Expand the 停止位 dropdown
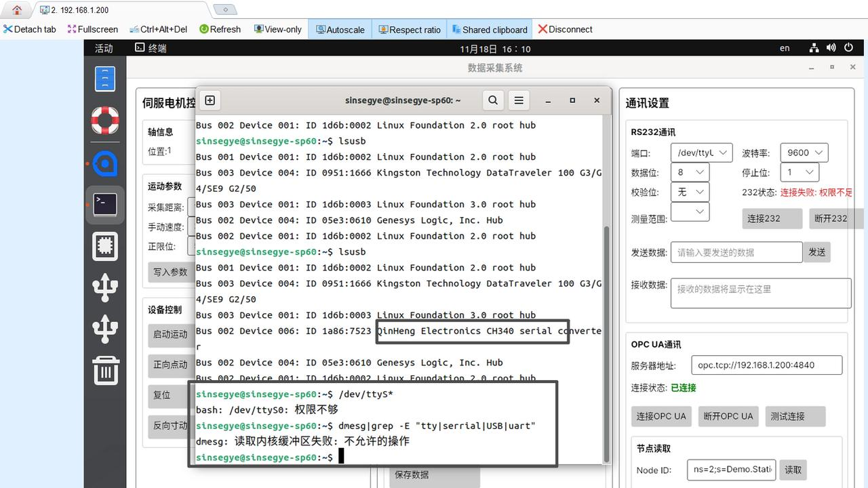This screenshot has height=488, width=868. click(x=800, y=172)
